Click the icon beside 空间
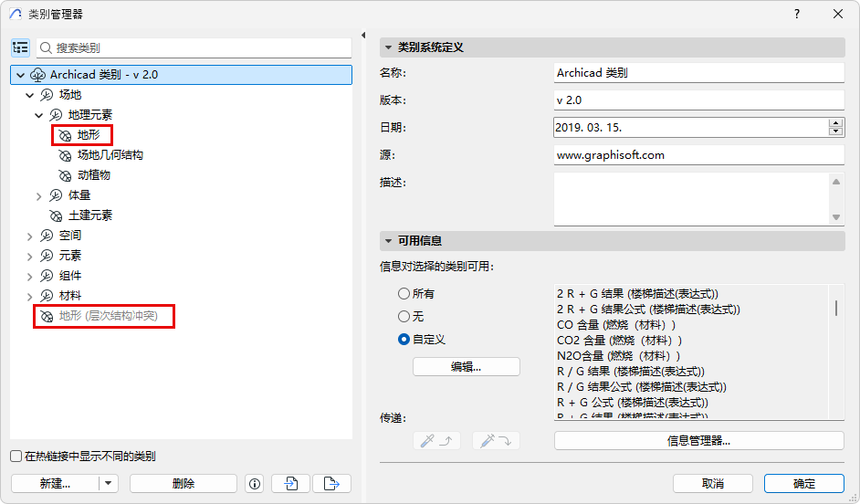 (x=47, y=236)
